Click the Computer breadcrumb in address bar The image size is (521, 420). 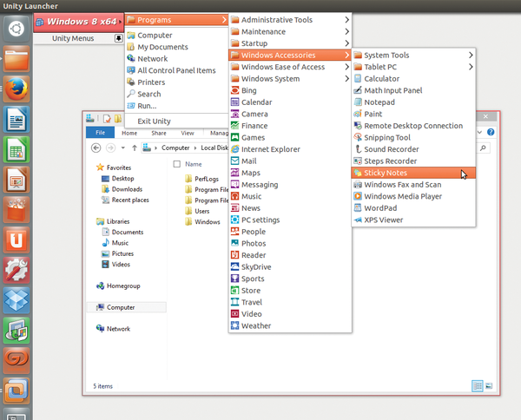175,148
